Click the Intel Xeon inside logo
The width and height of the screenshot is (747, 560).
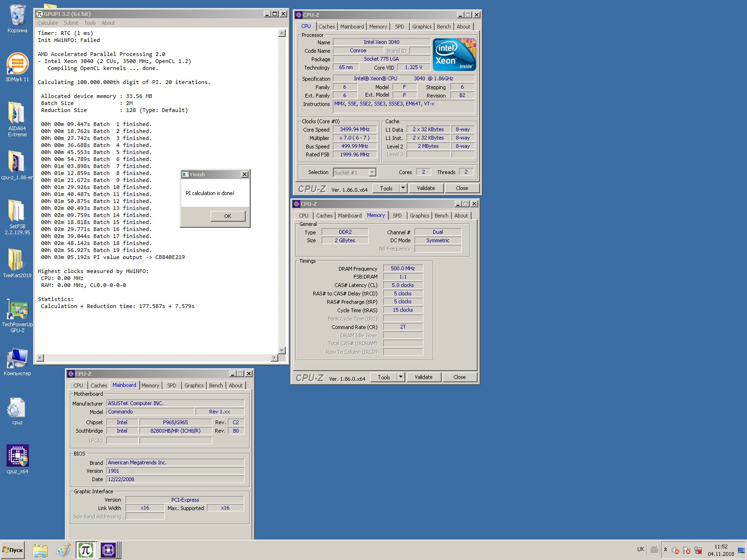[455, 55]
